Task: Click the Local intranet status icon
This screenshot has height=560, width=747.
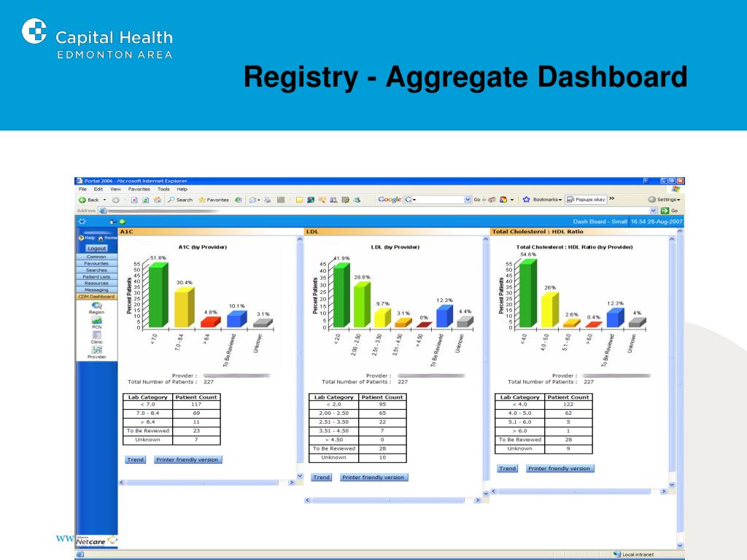Action: 617,554
